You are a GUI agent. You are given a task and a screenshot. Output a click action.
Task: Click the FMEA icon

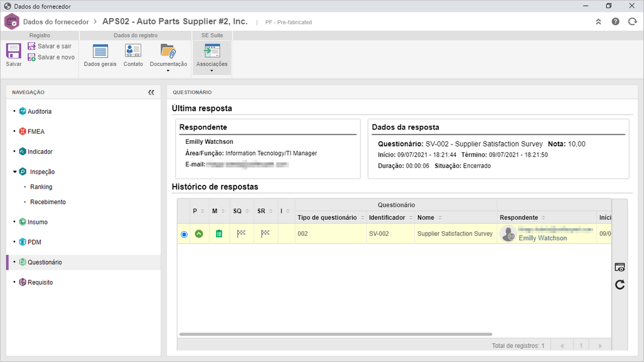[23, 131]
